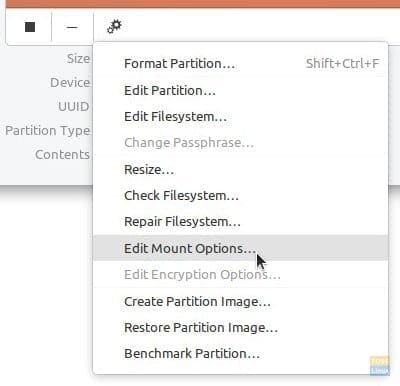This screenshot has height=386, width=400.
Task: Select Format Partition… menu entry
Action: [x=241, y=63]
